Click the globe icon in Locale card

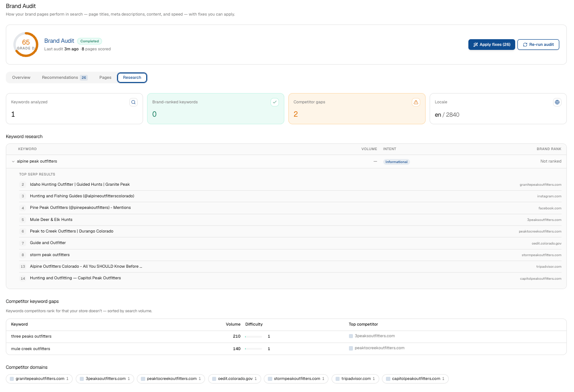click(x=557, y=102)
